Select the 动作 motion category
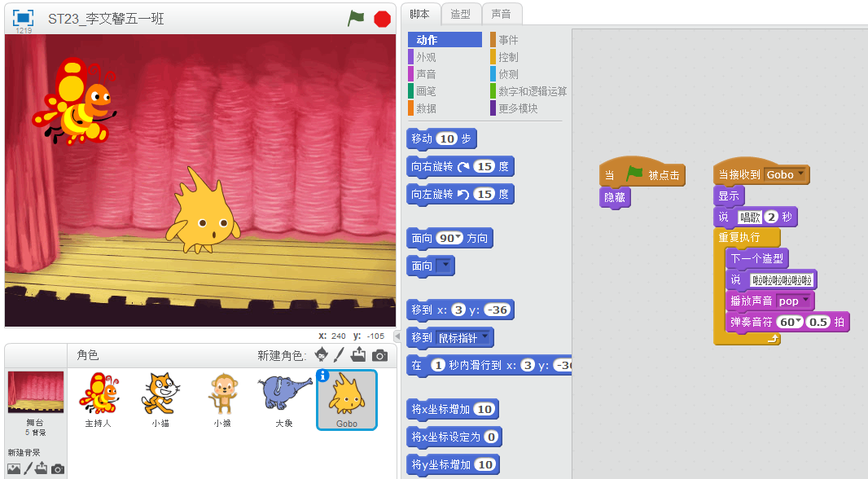This screenshot has width=868, height=479. (x=445, y=40)
